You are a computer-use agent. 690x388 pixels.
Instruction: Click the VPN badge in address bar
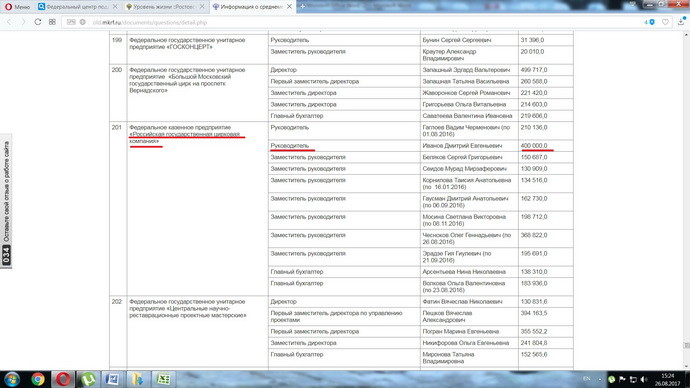click(x=71, y=22)
